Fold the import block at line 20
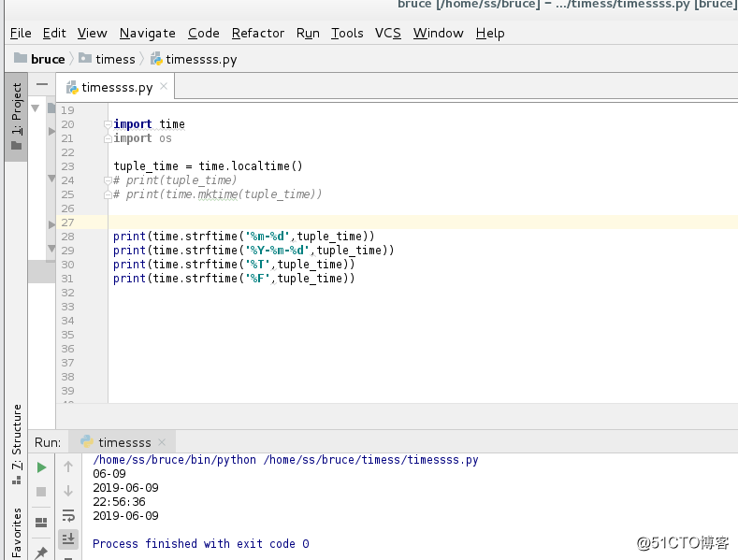738x560 pixels. click(108, 124)
